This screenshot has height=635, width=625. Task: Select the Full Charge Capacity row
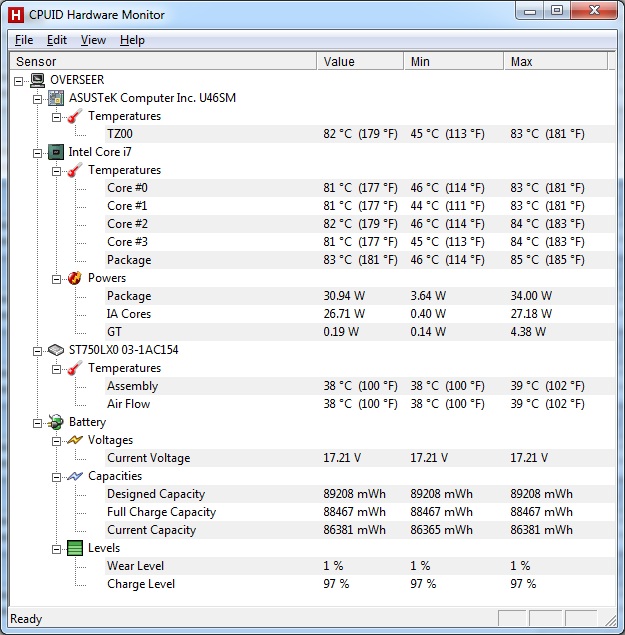point(360,512)
